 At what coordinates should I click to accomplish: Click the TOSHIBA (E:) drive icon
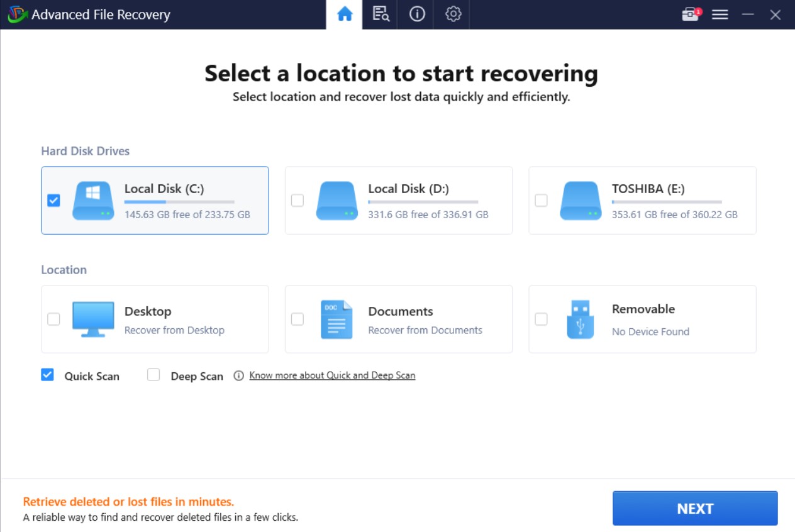point(581,201)
